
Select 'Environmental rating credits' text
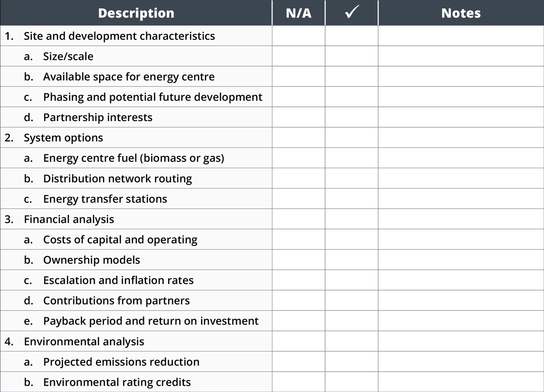pos(117,382)
